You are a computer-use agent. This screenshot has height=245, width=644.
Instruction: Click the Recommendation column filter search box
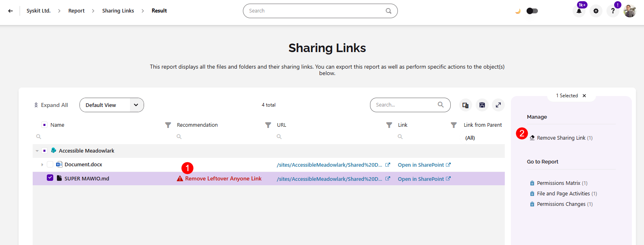coord(223,137)
